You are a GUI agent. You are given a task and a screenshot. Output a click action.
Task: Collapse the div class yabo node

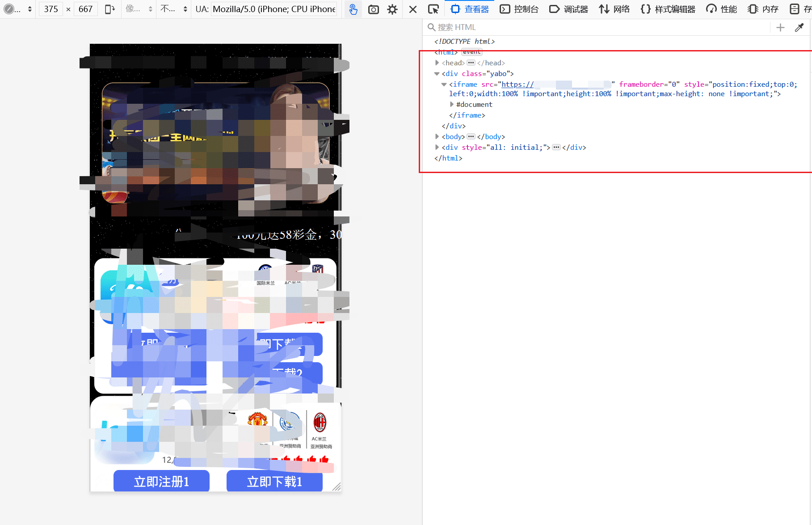[437, 74]
